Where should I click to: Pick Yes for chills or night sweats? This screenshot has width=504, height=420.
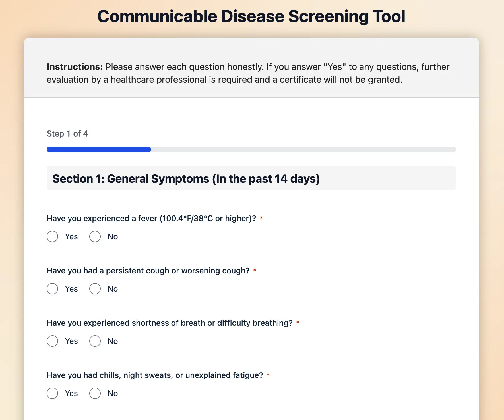52,393
